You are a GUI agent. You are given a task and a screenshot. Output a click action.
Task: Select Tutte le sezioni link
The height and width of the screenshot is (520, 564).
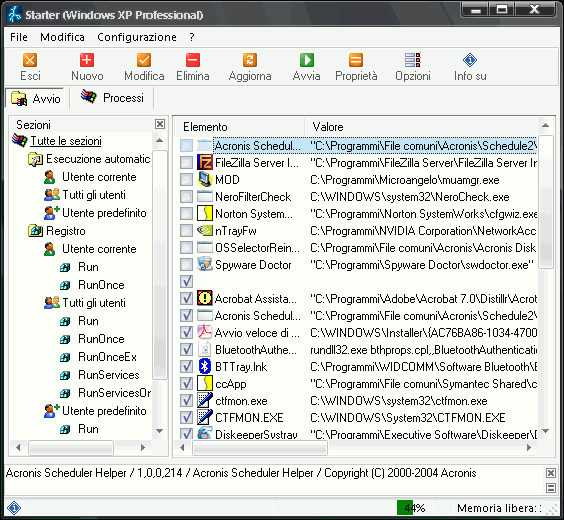tap(66, 141)
